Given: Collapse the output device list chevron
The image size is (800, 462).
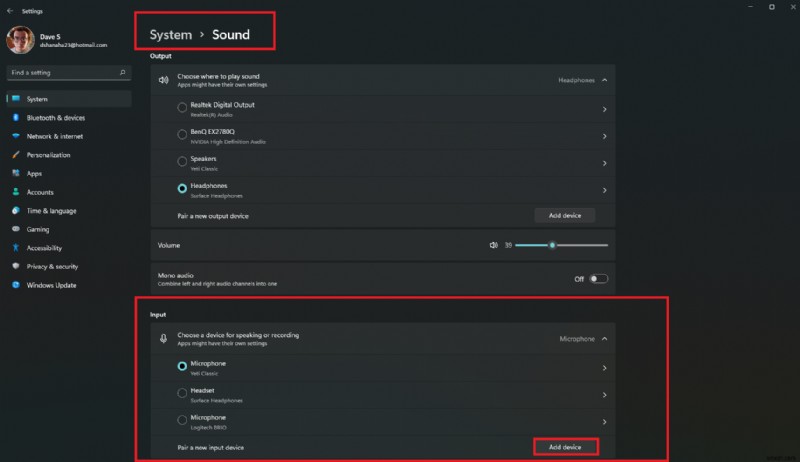Looking at the screenshot, I should tap(605, 80).
